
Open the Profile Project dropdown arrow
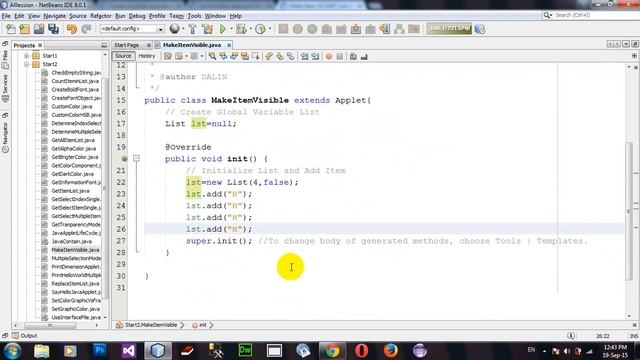click(x=269, y=29)
